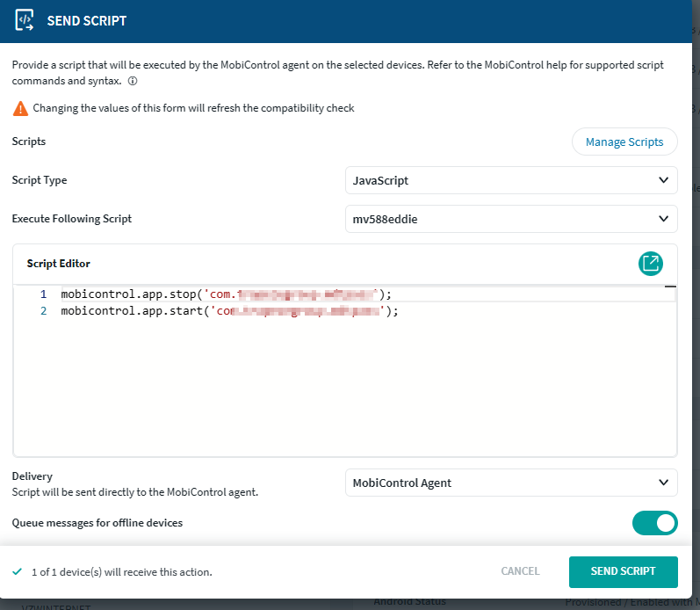This screenshot has width=700, height=610.
Task: Cancel the Send Script dialog
Action: [x=520, y=571]
